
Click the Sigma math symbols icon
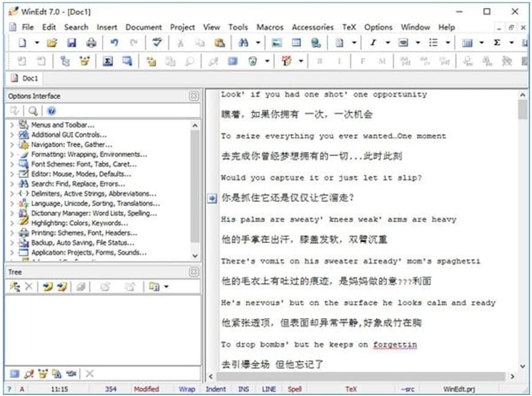tap(107, 61)
